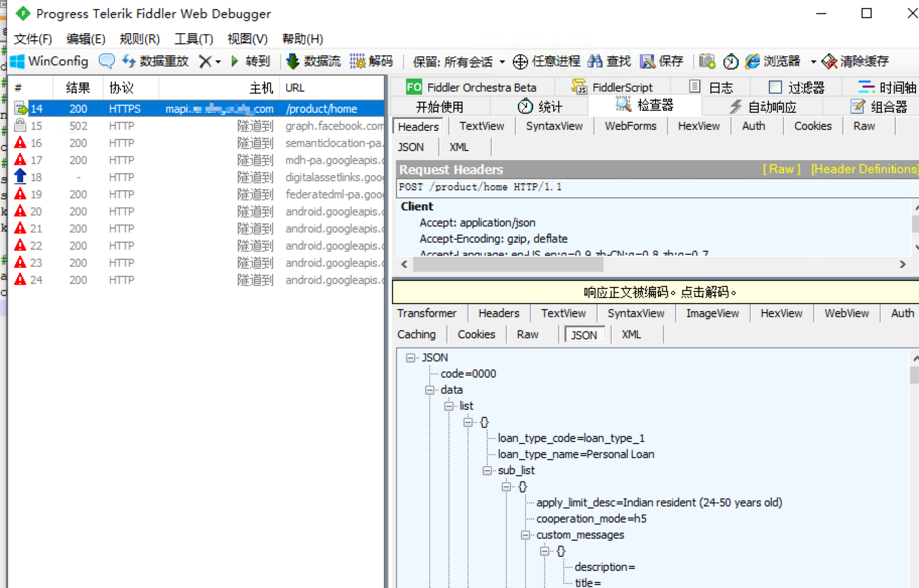
Task: Open the response Caching tab
Action: point(417,334)
